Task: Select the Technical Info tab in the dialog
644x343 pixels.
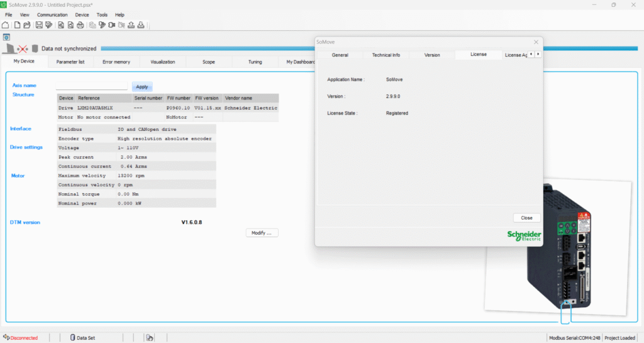Action: click(386, 55)
